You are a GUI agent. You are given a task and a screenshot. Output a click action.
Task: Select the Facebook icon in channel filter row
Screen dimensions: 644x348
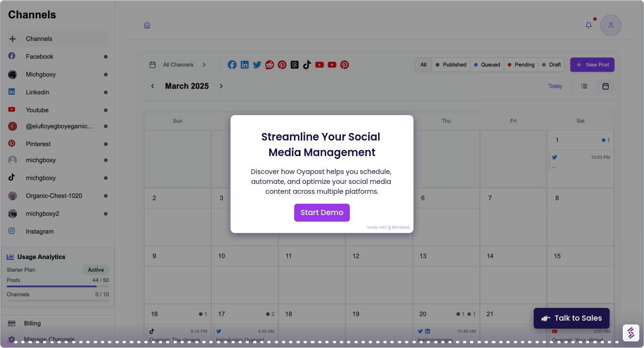point(232,65)
